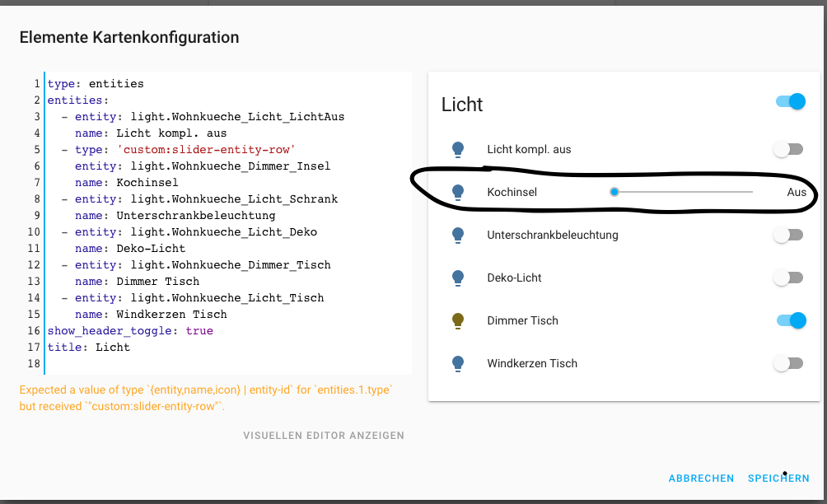
Task: Turn on Licht kompl. aus switch
Action: [x=788, y=149]
